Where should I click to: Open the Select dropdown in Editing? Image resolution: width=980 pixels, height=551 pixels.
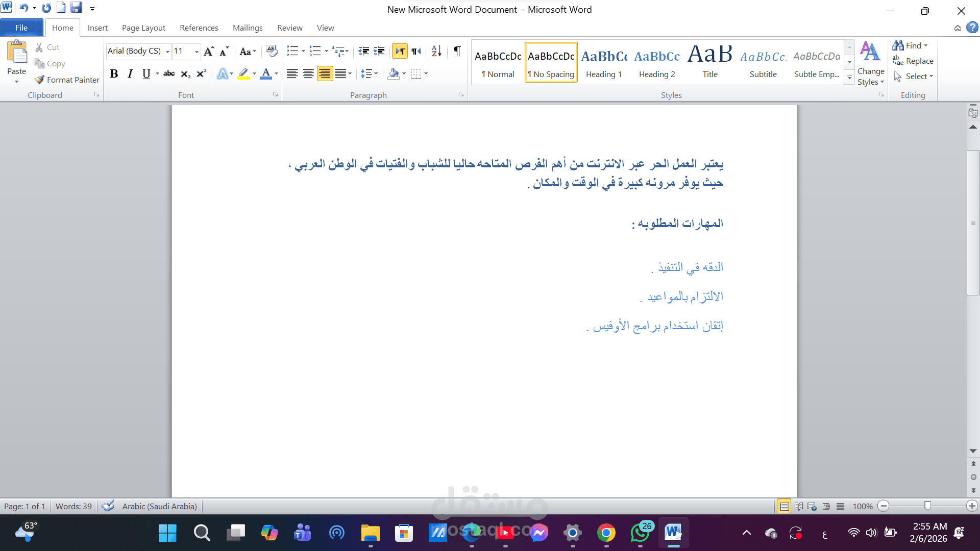pyautogui.click(x=914, y=76)
